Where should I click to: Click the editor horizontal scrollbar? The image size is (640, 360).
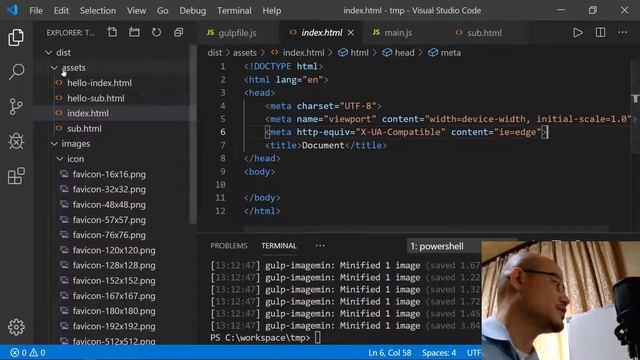coord(426,229)
